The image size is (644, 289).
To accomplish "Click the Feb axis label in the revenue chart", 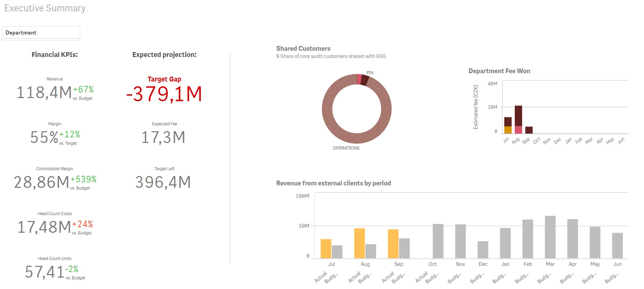I will click(528, 264).
